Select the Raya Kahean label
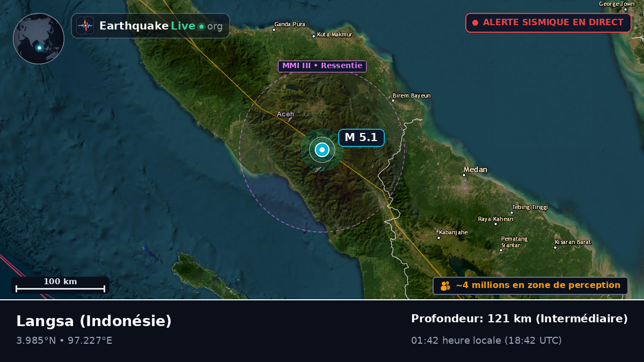 pos(496,219)
